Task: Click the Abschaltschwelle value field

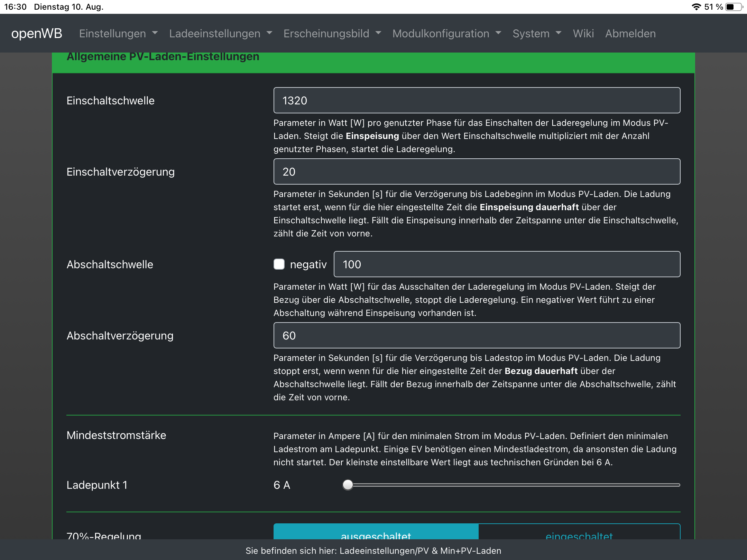Action: (507, 264)
